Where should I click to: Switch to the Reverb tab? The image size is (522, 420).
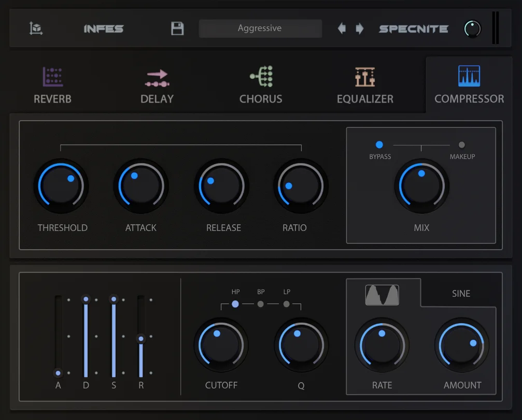[52, 85]
